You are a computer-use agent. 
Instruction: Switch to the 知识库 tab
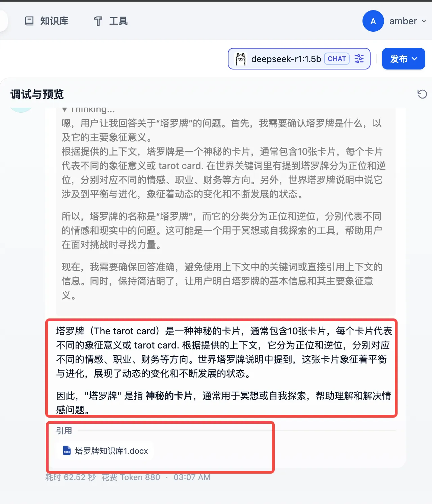[x=47, y=21]
